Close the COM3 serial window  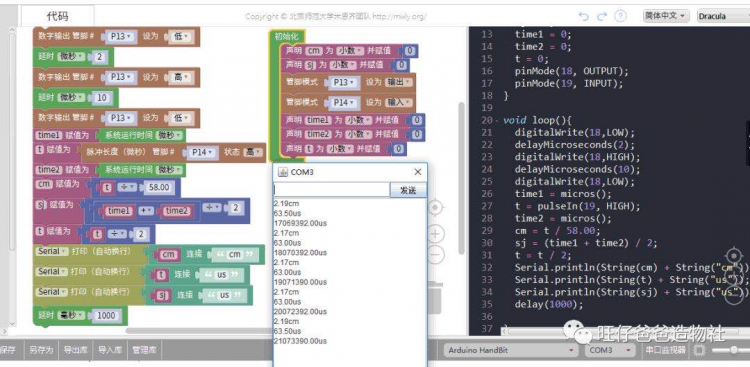[418, 172]
